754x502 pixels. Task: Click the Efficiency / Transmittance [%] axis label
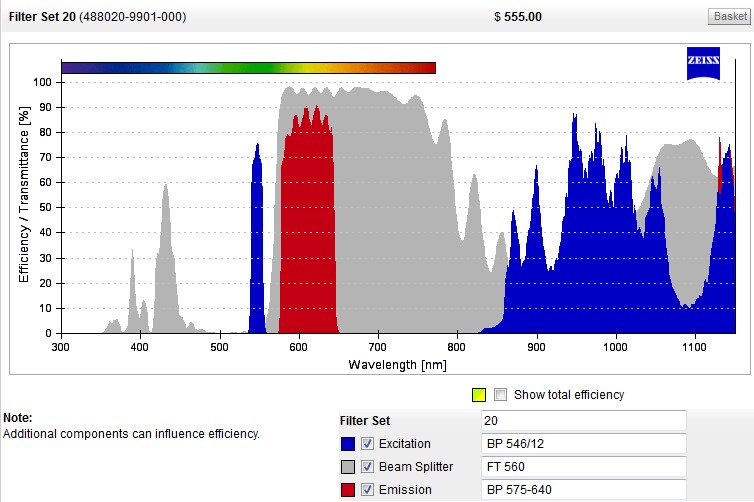[24, 194]
